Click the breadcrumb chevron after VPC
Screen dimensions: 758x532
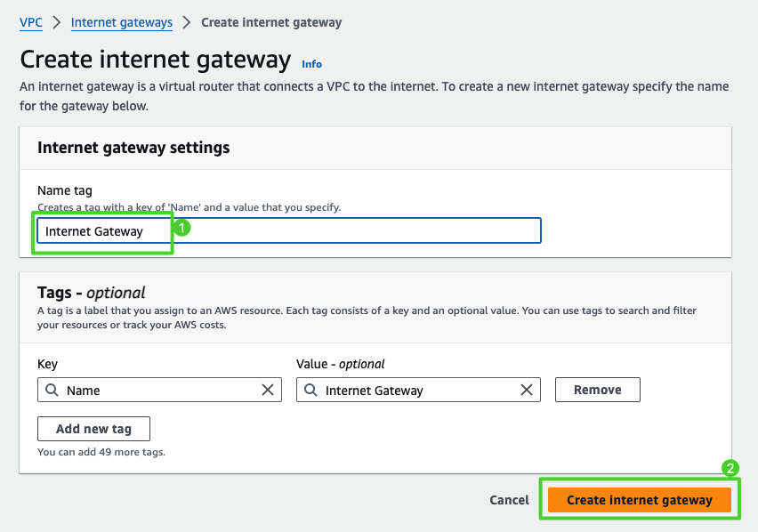tap(56, 22)
